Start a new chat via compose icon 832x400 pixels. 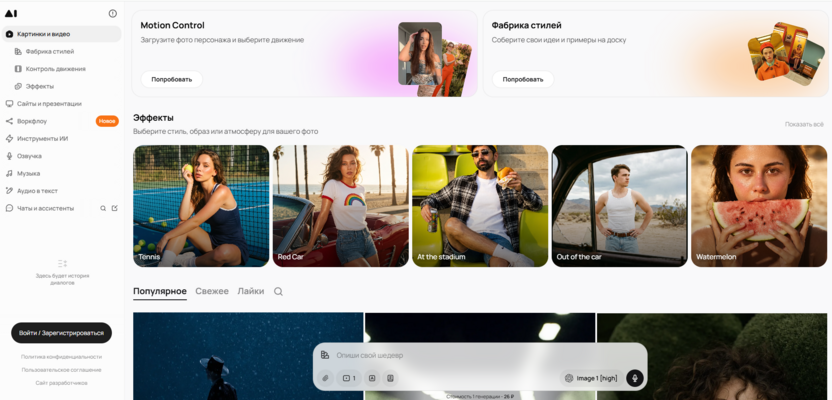[x=115, y=208]
